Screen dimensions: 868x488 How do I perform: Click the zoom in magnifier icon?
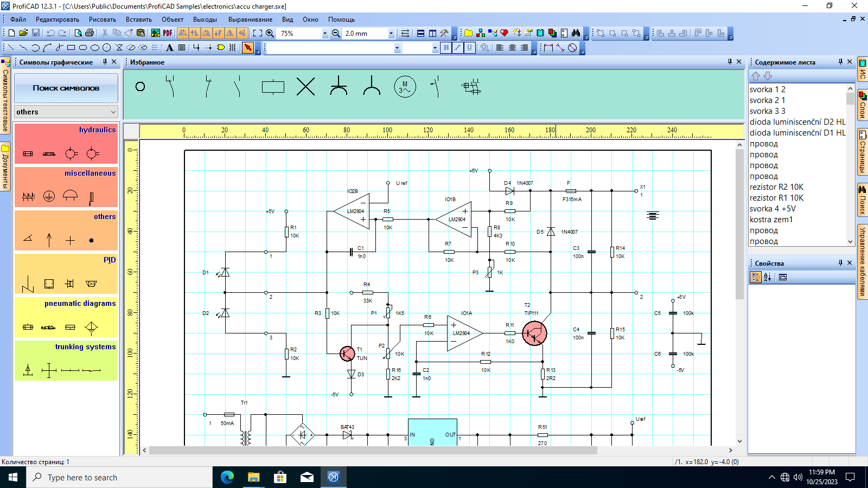coord(270,33)
